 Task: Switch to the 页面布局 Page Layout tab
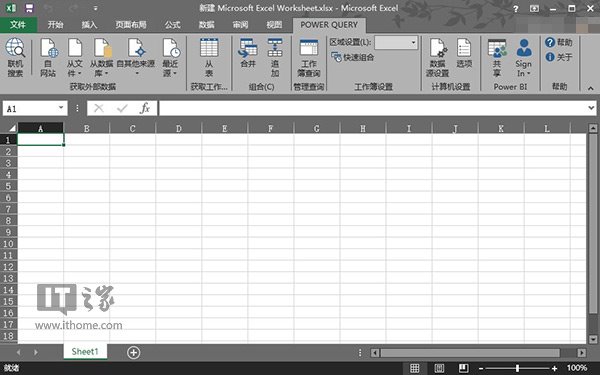[x=131, y=25]
